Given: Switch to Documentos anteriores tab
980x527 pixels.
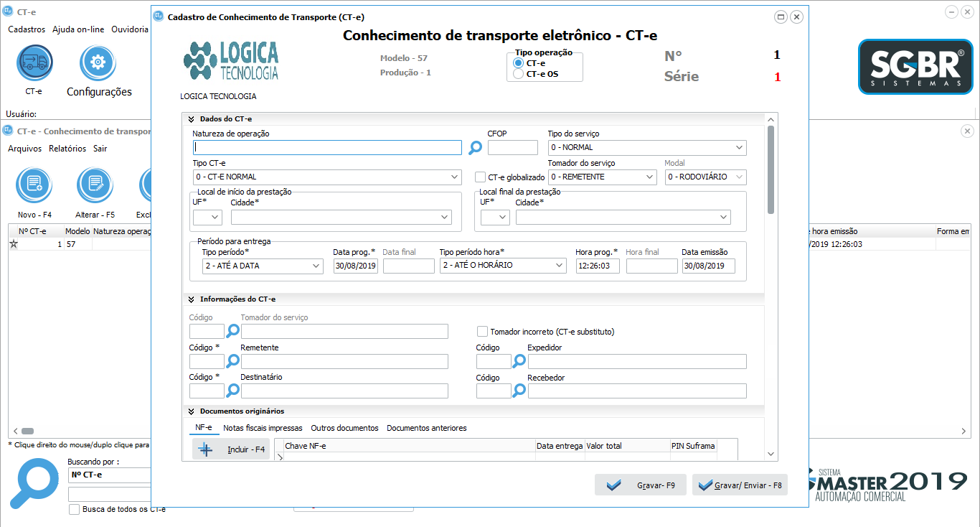Looking at the screenshot, I should coord(427,428).
